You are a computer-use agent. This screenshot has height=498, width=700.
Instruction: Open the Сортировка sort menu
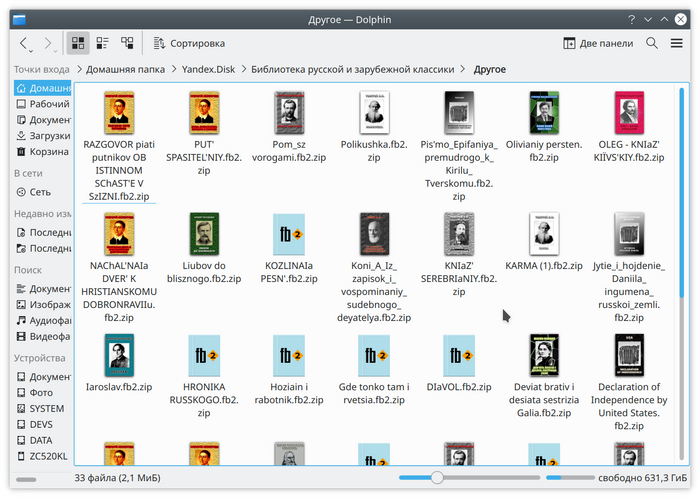[x=188, y=43]
